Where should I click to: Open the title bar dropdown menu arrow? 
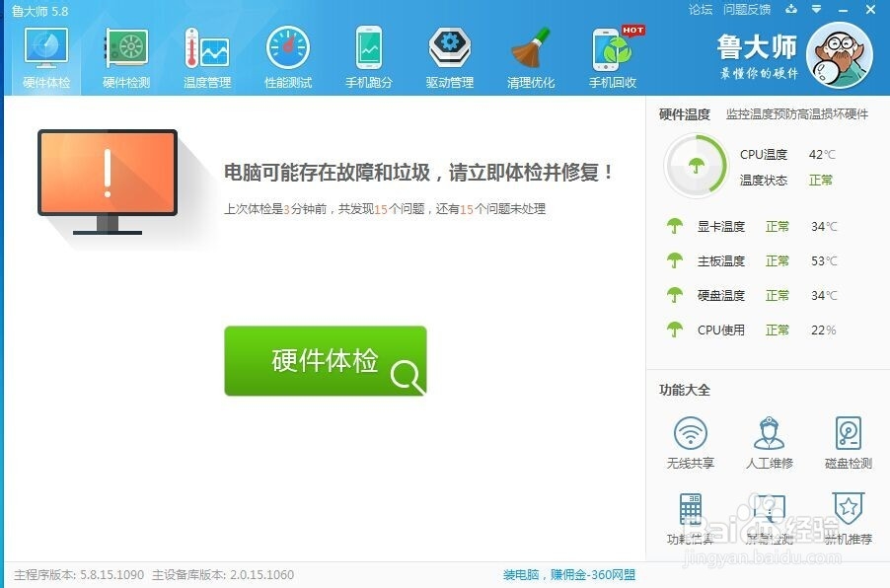pyautogui.click(x=816, y=9)
